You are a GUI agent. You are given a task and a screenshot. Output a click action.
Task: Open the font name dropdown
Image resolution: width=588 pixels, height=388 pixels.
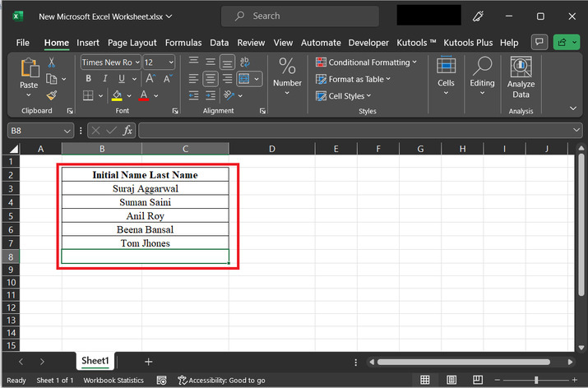click(137, 62)
